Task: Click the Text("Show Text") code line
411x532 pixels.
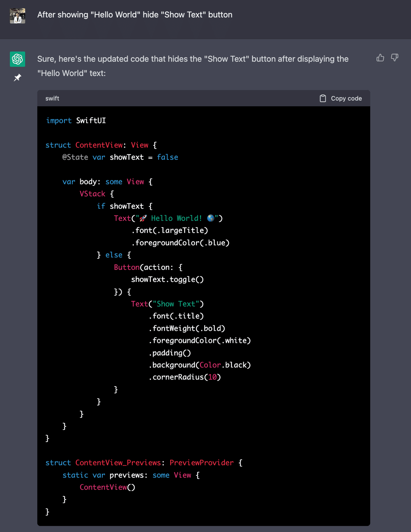Action: point(167,304)
